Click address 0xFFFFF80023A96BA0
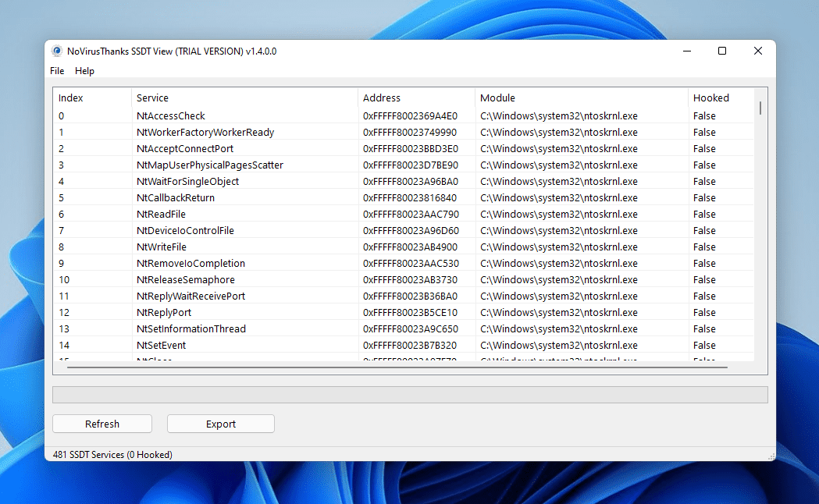819x504 pixels. [410, 182]
